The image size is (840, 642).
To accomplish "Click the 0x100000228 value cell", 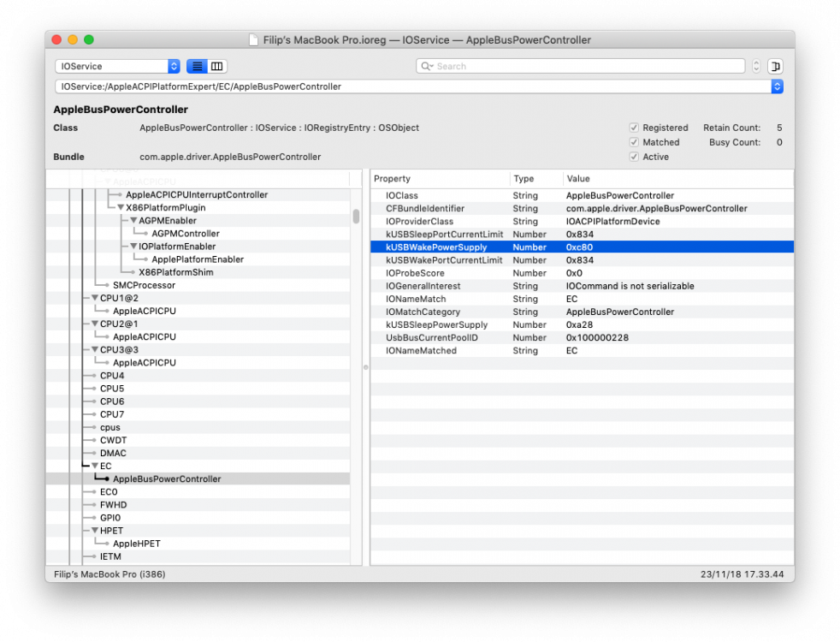I will (x=597, y=337).
